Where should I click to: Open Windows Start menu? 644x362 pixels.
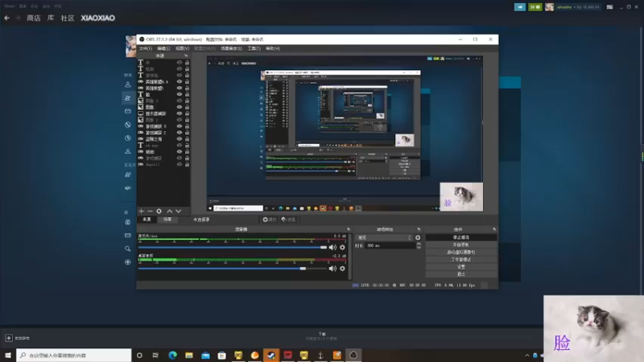[x=8, y=355]
